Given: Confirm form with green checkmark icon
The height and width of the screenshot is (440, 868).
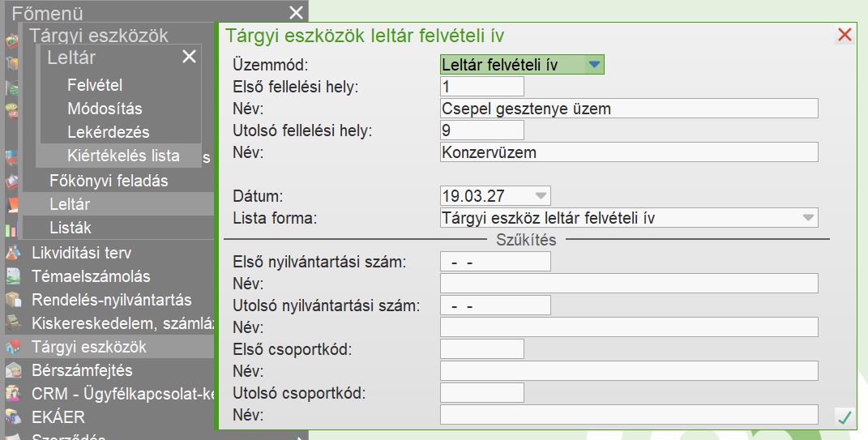Looking at the screenshot, I should (x=844, y=417).
